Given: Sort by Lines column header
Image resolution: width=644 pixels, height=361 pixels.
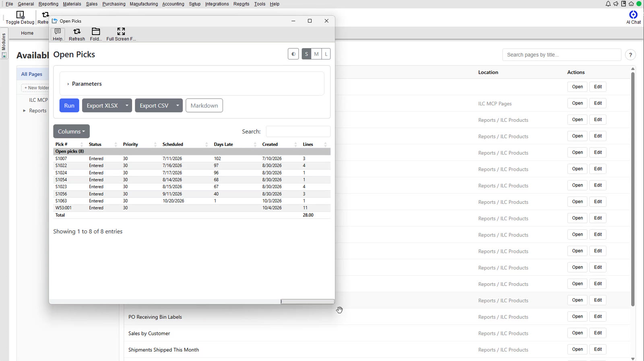Looking at the screenshot, I should [315, 144].
